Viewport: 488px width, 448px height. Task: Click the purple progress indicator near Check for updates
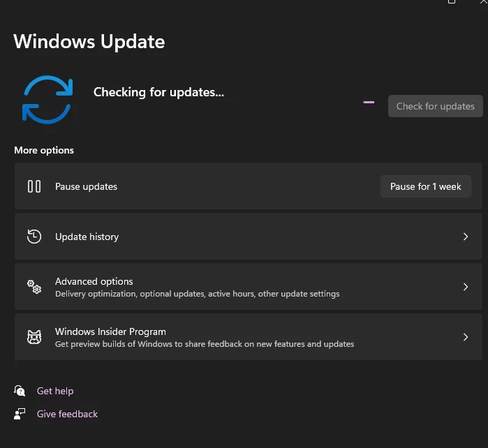click(x=369, y=102)
